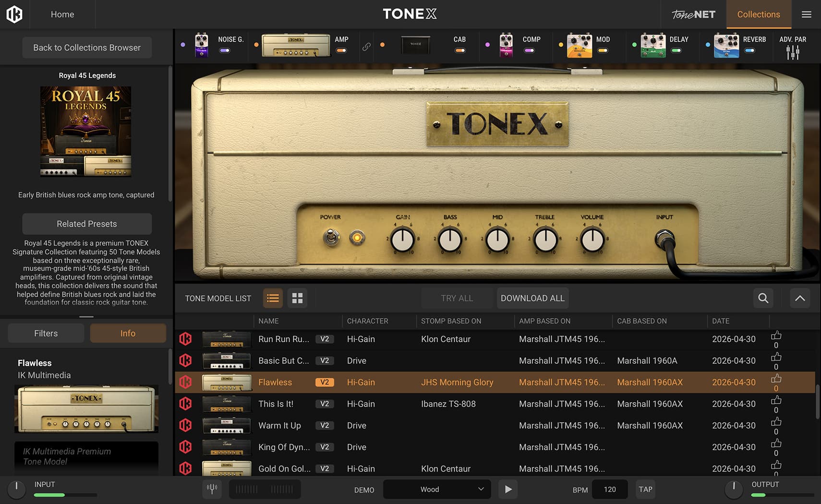Select the Amp thumbnail in signal chain
Screen dimensions: 821x504
tap(296, 46)
